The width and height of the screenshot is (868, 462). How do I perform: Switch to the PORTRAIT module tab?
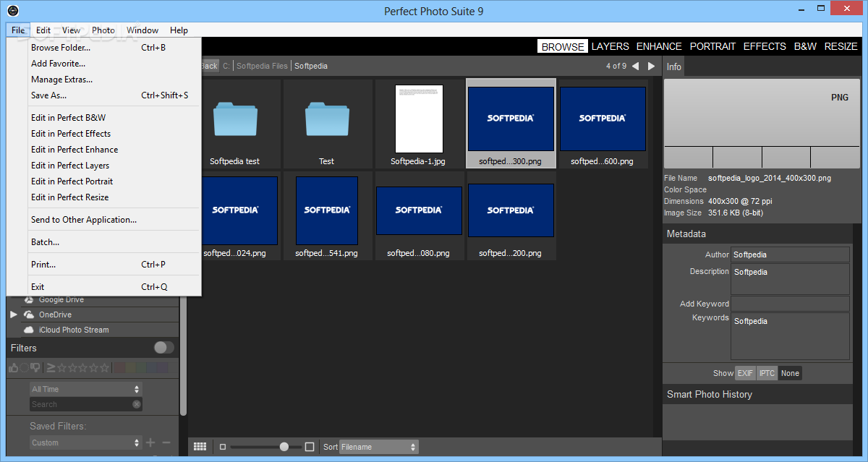pos(712,46)
